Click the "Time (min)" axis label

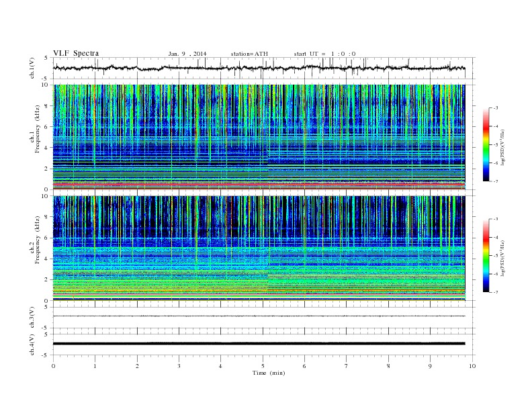(269, 373)
